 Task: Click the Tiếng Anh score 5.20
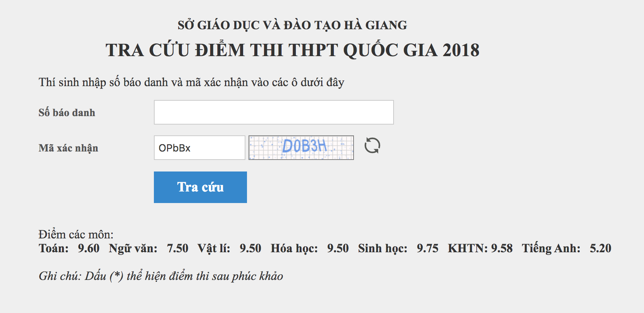tap(601, 248)
